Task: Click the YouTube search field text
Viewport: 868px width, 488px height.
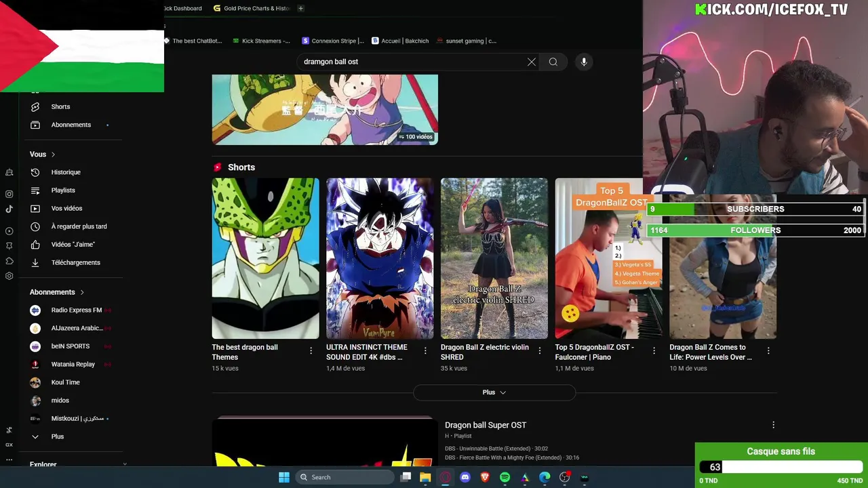Action: pos(331,62)
